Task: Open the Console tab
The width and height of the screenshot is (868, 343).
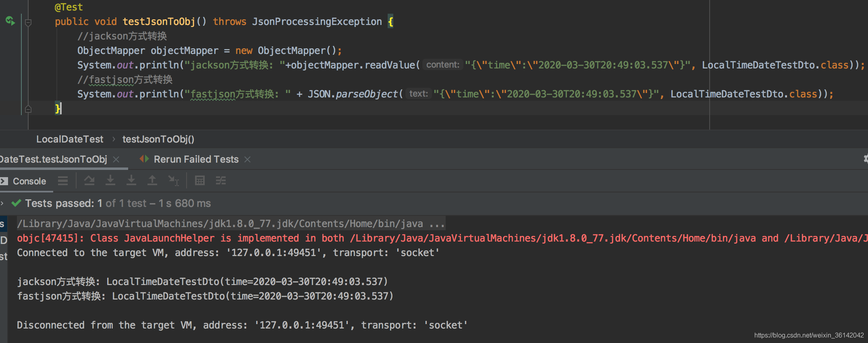Action: coord(29,181)
